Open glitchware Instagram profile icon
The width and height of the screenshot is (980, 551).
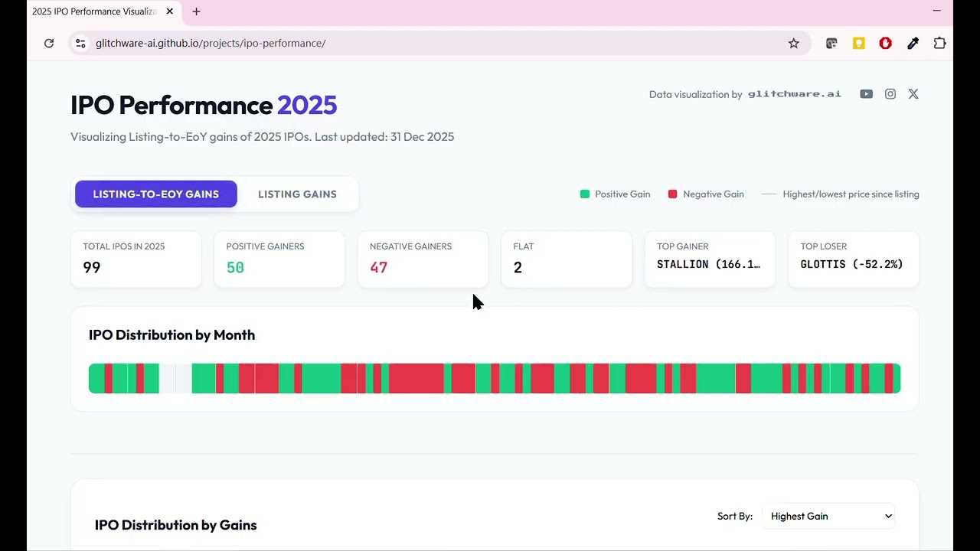pyautogui.click(x=890, y=94)
